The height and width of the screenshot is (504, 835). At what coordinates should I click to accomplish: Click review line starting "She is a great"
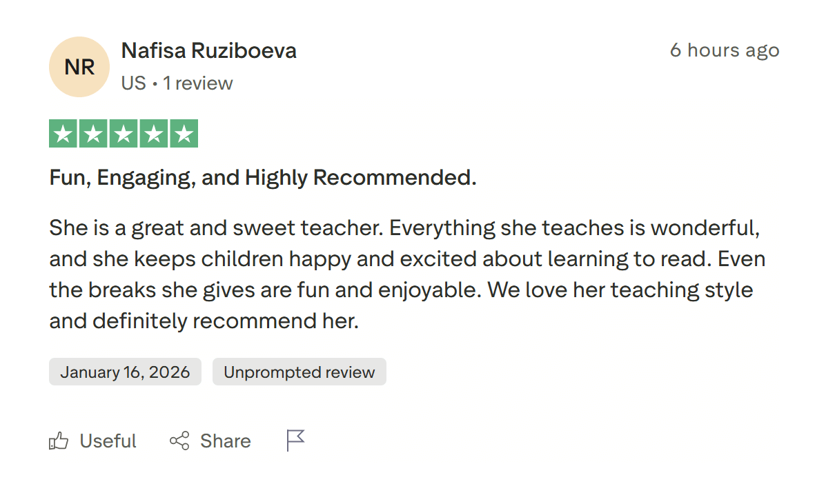(x=404, y=228)
